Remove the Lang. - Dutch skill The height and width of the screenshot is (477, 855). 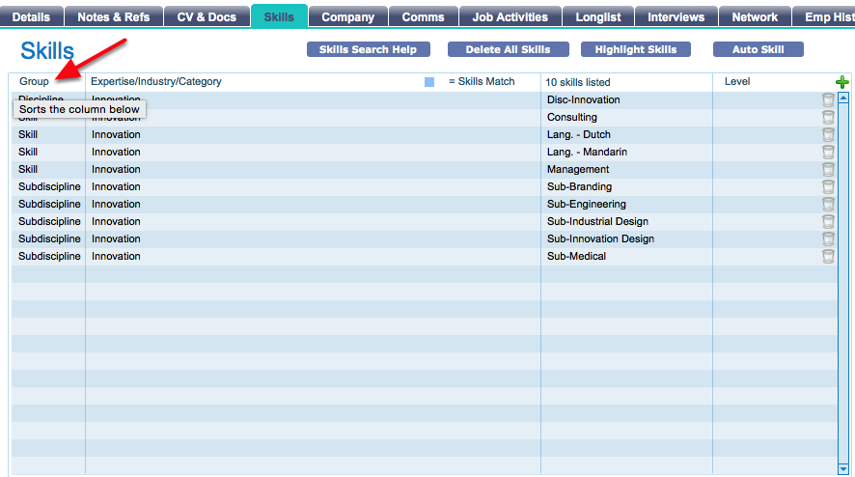[828, 135]
